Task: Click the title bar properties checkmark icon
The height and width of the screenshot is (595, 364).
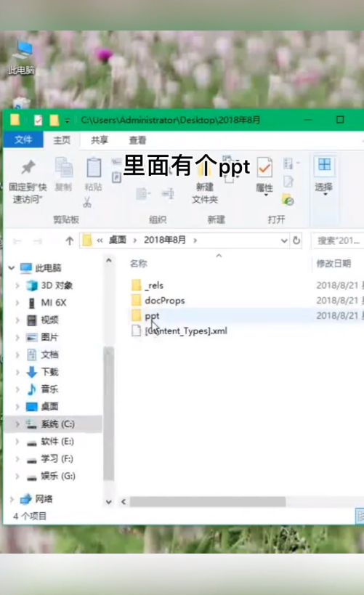Action: 38,121
